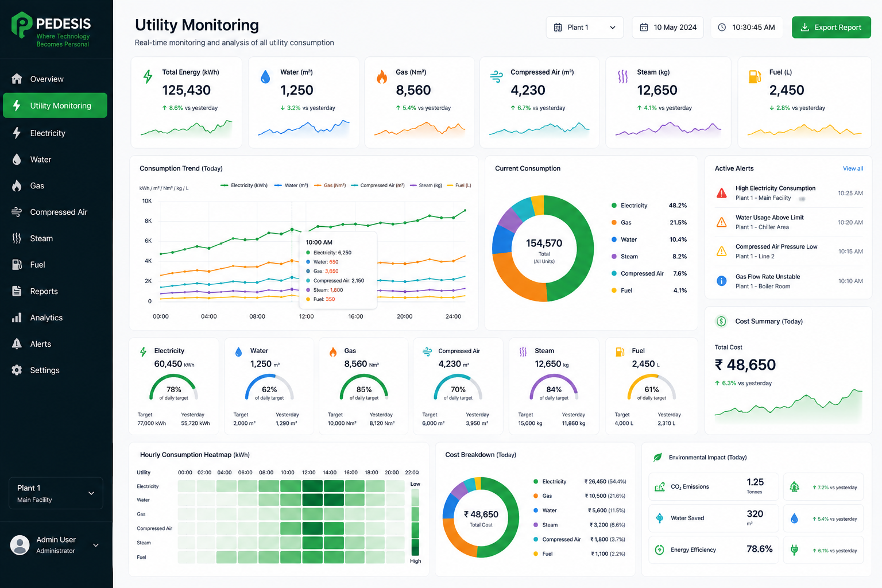Open the Compressed Air Pressure Low alert
Viewport: 882px width, 588px height.
click(x=788, y=252)
